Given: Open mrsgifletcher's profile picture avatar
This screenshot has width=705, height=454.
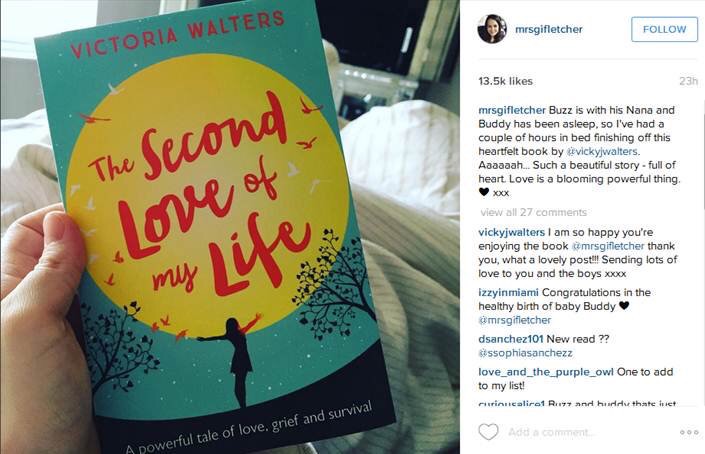Looking at the screenshot, I should [x=492, y=29].
